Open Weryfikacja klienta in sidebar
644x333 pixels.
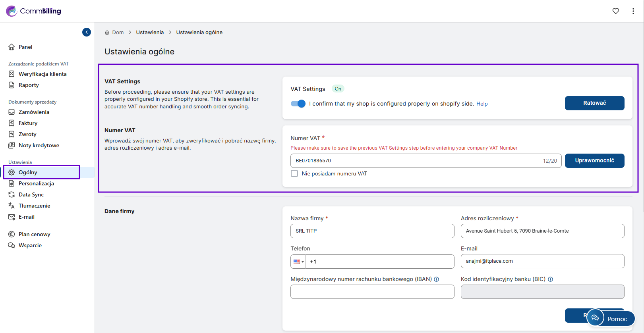tap(43, 74)
